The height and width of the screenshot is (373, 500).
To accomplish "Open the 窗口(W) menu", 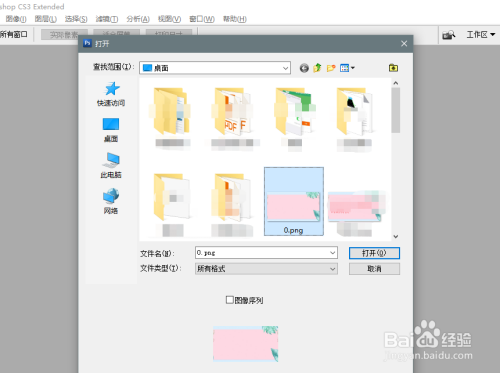I will click(x=202, y=19).
